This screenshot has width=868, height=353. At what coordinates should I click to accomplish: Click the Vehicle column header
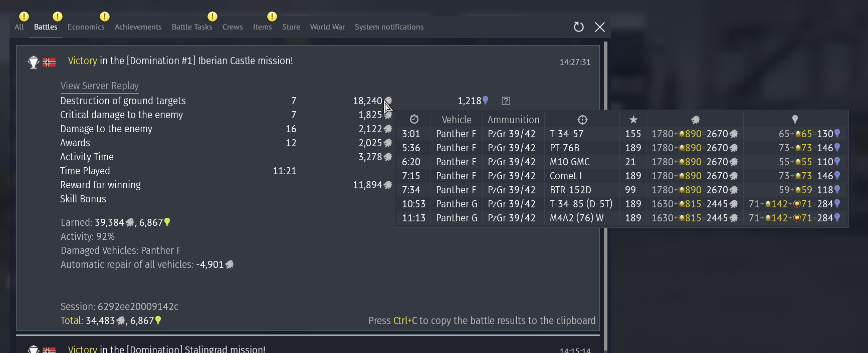coord(457,120)
